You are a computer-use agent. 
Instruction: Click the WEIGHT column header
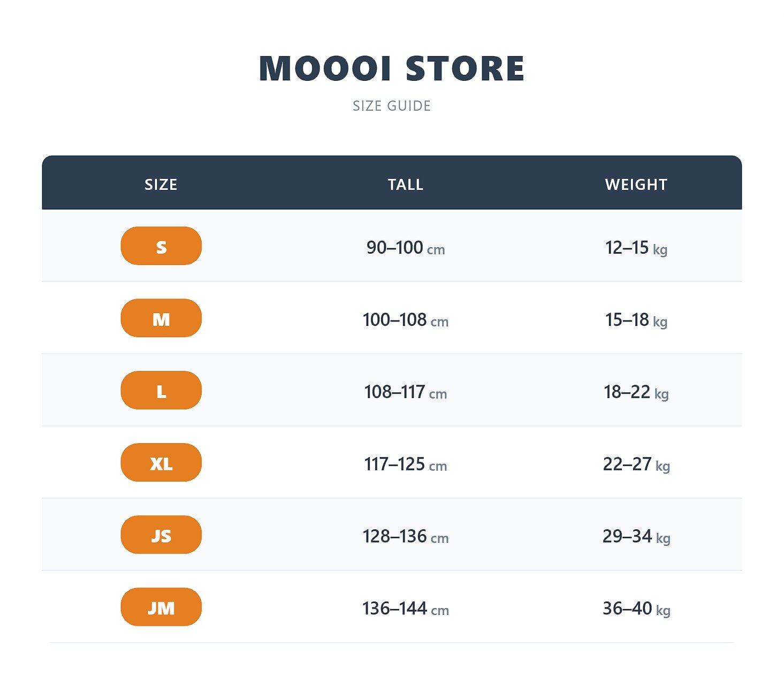click(x=636, y=185)
